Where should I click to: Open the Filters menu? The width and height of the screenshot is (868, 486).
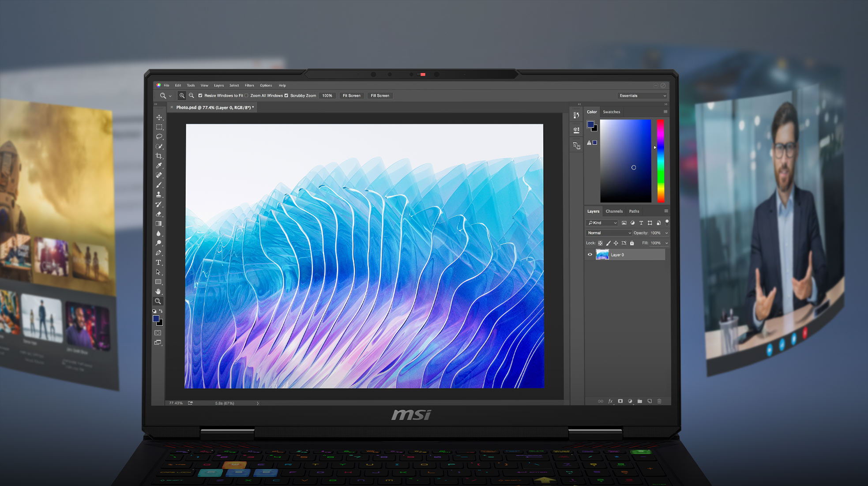tap(249, 85)
